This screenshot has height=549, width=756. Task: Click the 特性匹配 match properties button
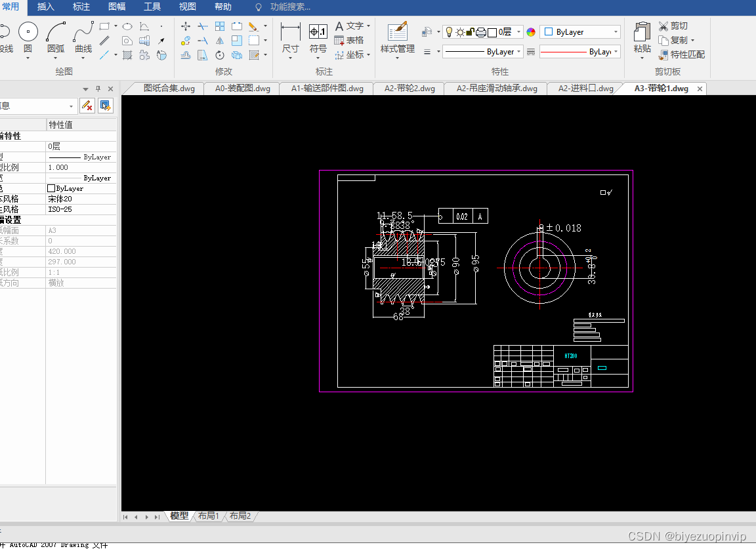pos(682,55)
